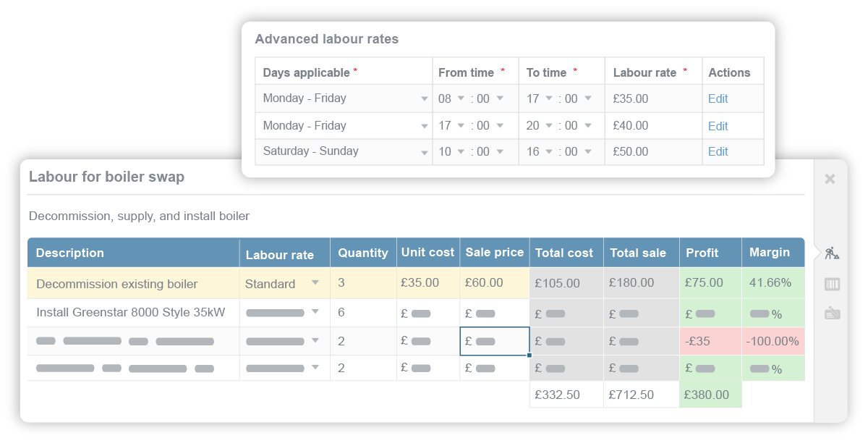Close the Labour for boiler swap panel

(830, 179)
